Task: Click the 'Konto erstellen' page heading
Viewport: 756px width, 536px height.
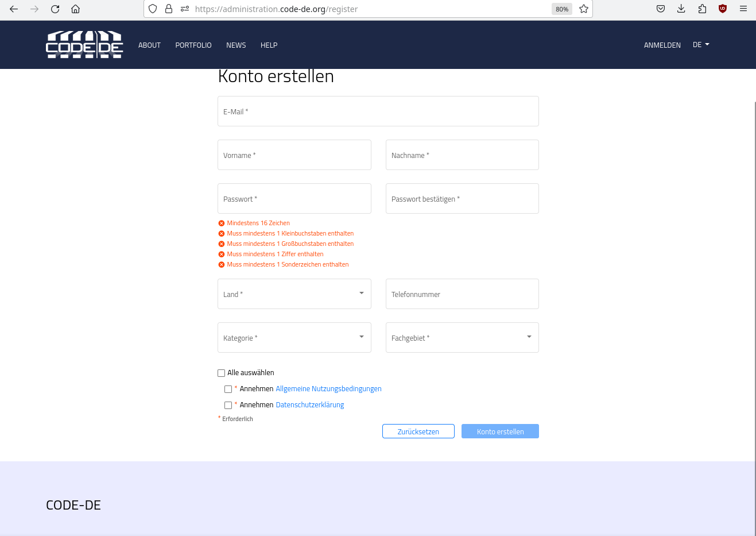Action: click(x=276, y=76)
